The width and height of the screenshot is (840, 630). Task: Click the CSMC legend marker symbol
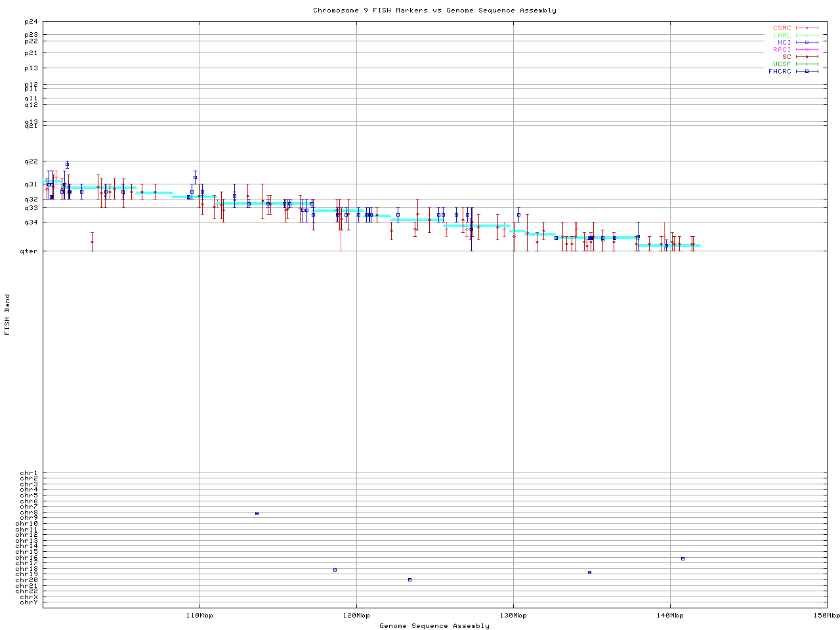coord(807,28)
